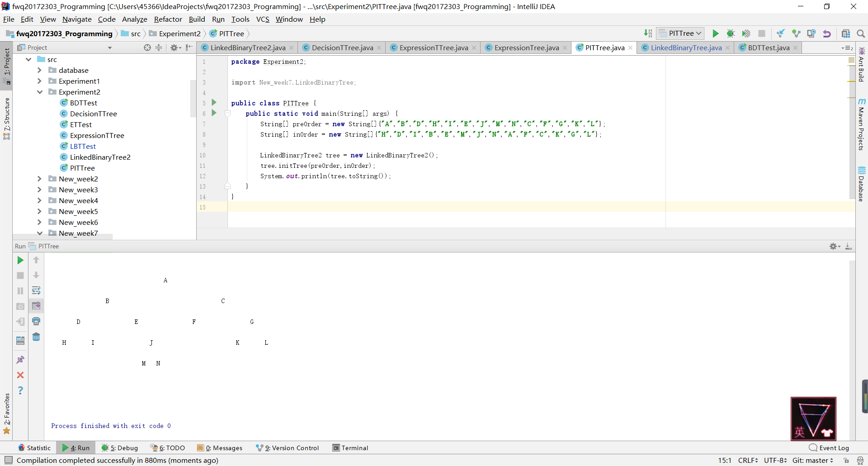Click the Git: master branch widget
The width and height of the screenshot is (868, 466).
pyautogui.click(x=812, y=460)
